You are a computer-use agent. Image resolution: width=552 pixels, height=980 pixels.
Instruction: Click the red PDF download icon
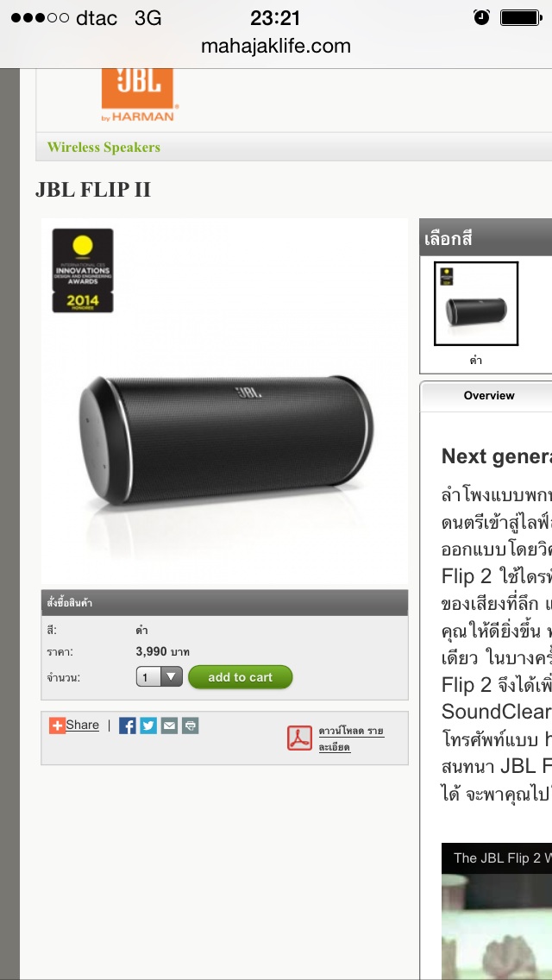click(x=299, y=738)
